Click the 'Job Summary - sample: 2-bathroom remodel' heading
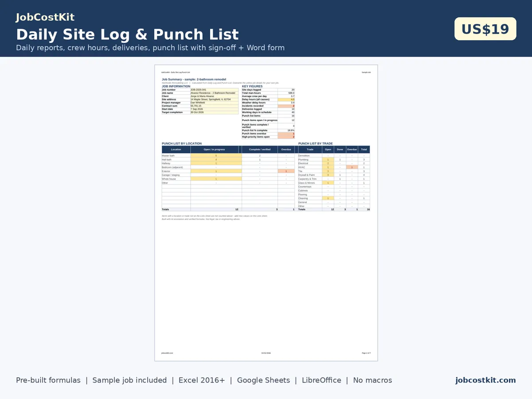The width and height of the screenshot is (532, 399). click(x=194, y=79)
